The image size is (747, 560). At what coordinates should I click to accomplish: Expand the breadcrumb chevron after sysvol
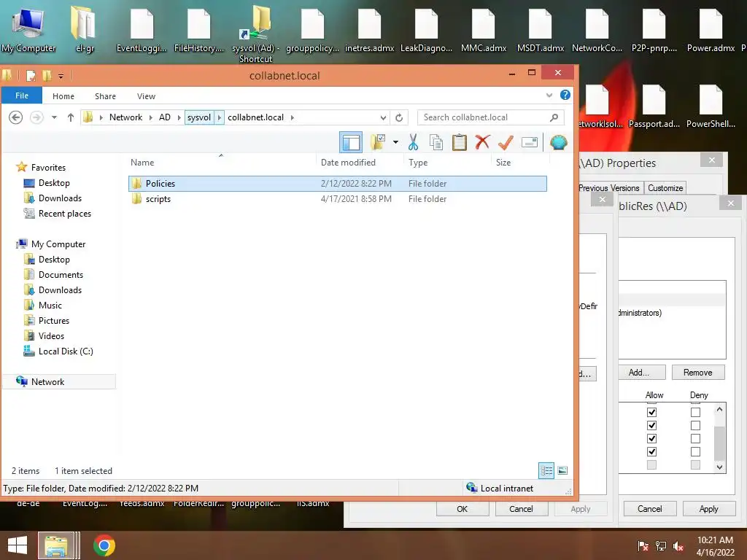click(219, 117)
